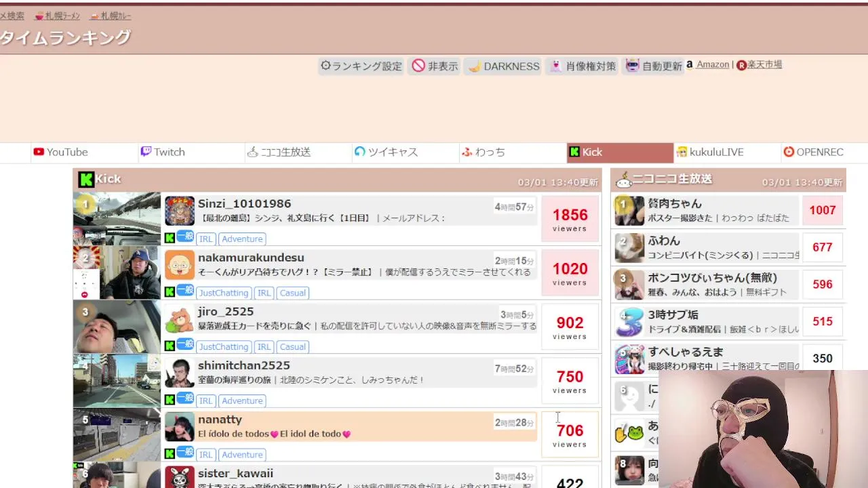
Task: Click the 902 viewers count box
Action: coord(570,327)
